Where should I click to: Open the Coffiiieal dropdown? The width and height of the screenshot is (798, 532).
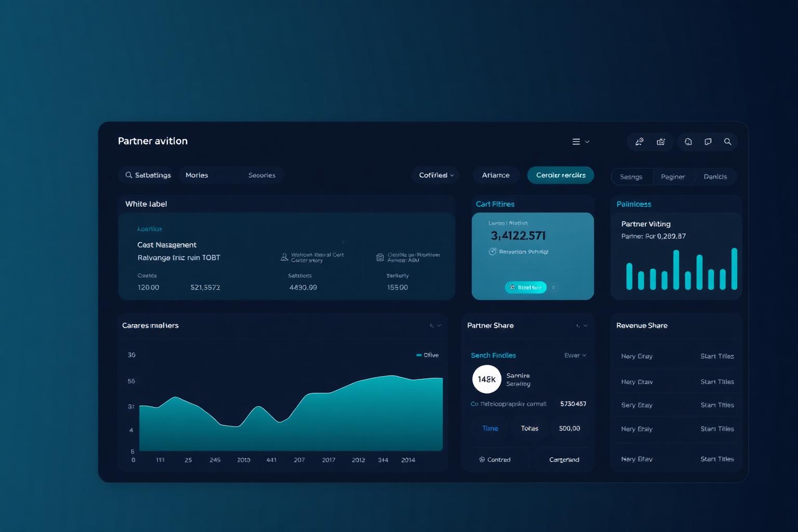pos(436,175)
